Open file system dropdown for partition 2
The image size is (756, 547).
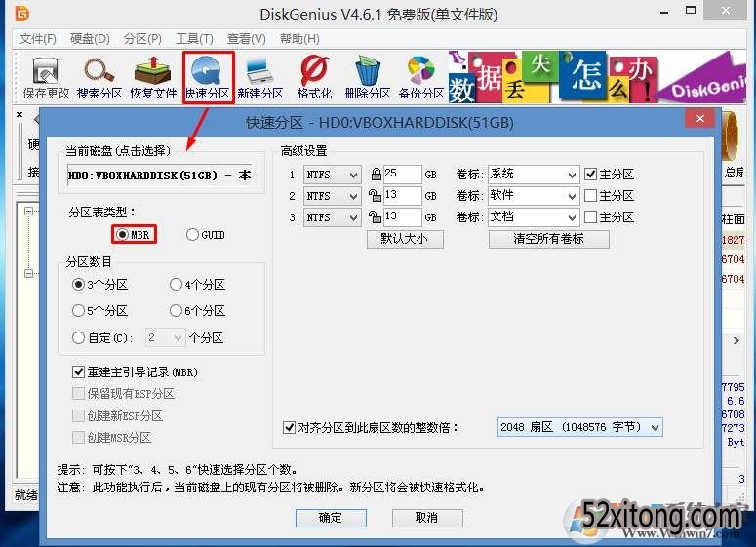tap(333, 196)
